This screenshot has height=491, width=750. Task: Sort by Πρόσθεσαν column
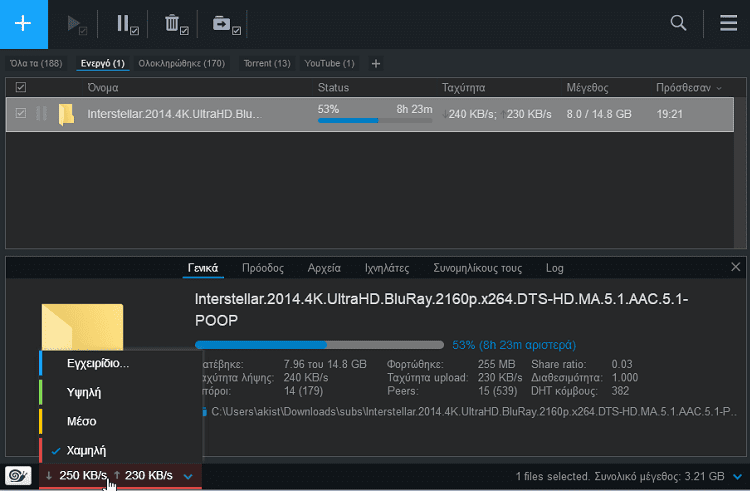tap(688, 87)
